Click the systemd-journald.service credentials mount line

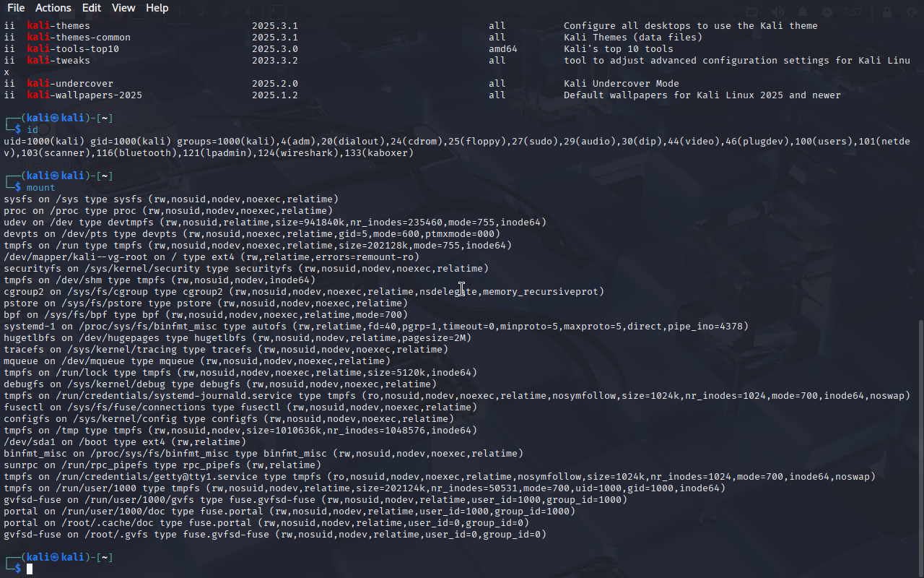point(457,396)
